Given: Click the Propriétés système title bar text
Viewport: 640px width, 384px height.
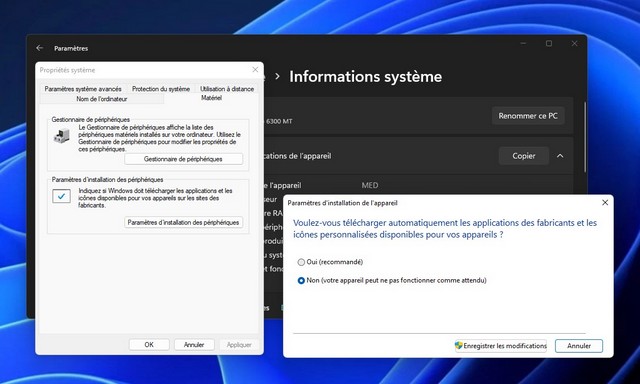Looking at the screenshot, I should tap(67, 70).
